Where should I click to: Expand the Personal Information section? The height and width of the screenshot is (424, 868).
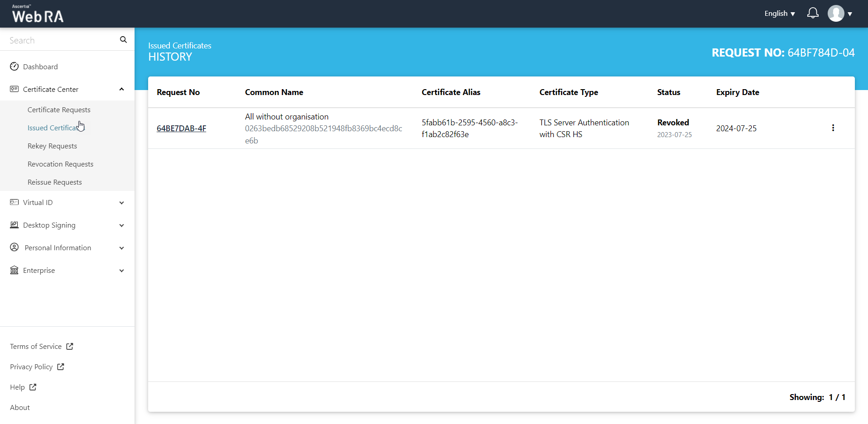[121, 248]
